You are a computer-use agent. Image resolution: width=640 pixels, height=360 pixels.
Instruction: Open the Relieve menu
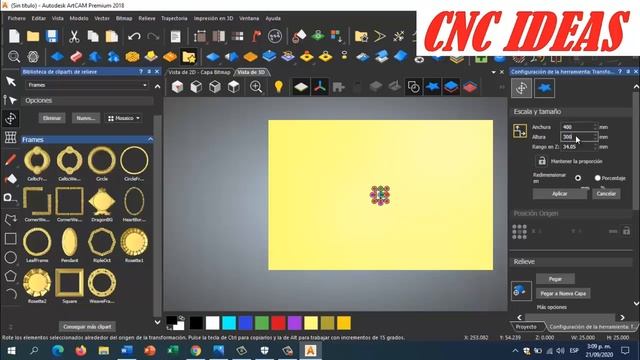coord(147,18)
